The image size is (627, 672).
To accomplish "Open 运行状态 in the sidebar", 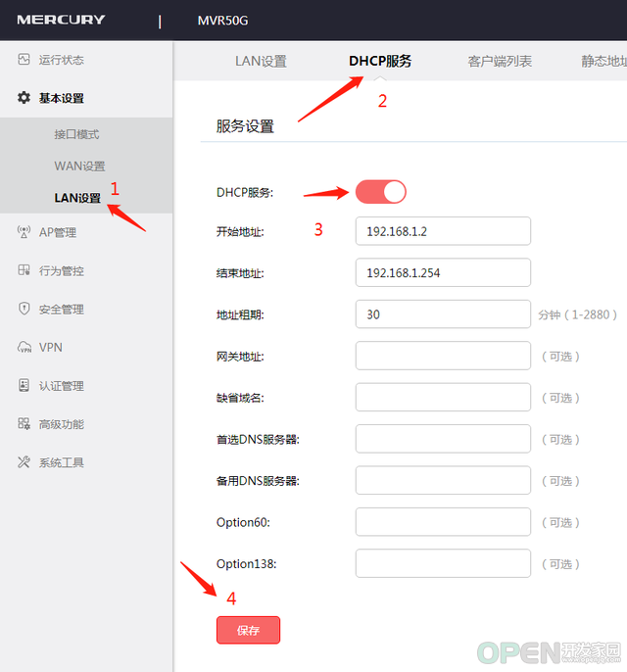I will pyautogui.click(x=62, y=60).
